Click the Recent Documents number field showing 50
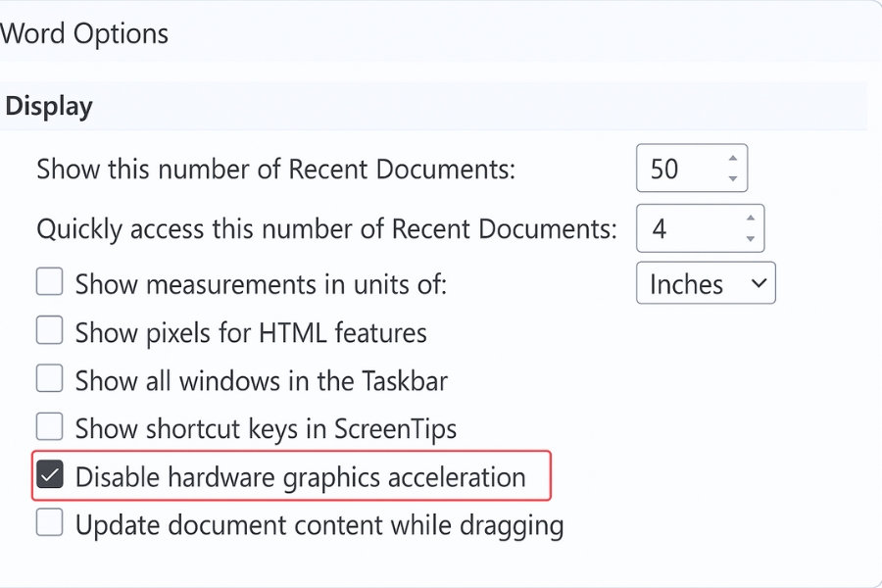 (x=676, y=169)
